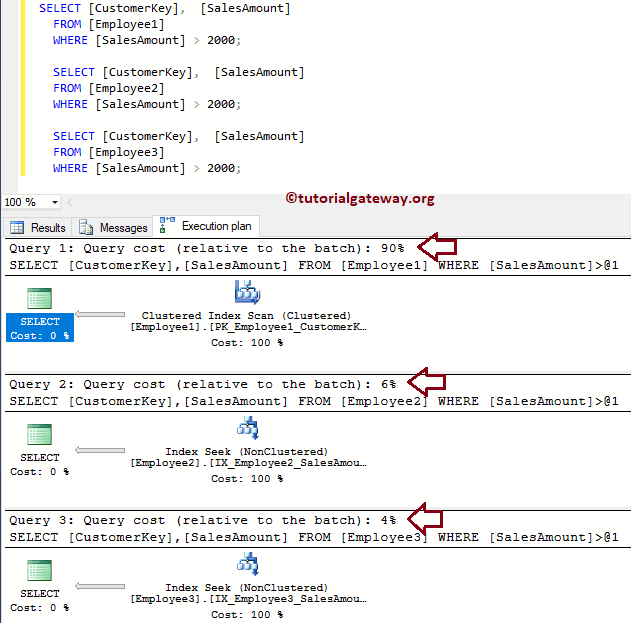This screenshot has width=631, height=623.
Task: Click FROM [Employee1] in the query editor
Action: click(109, 24)
